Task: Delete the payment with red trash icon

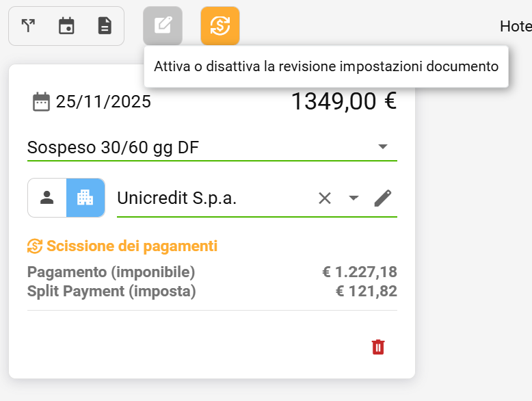Action: point(378,347)
